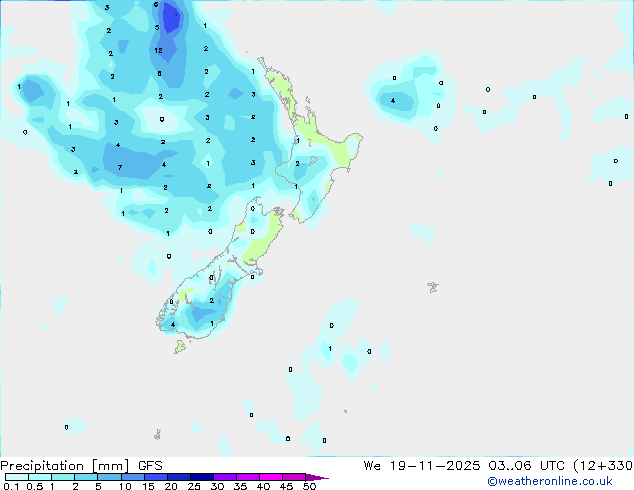Click the "03..06 UTC" time text
The image size is (634, 490).
tap(526, 466)
